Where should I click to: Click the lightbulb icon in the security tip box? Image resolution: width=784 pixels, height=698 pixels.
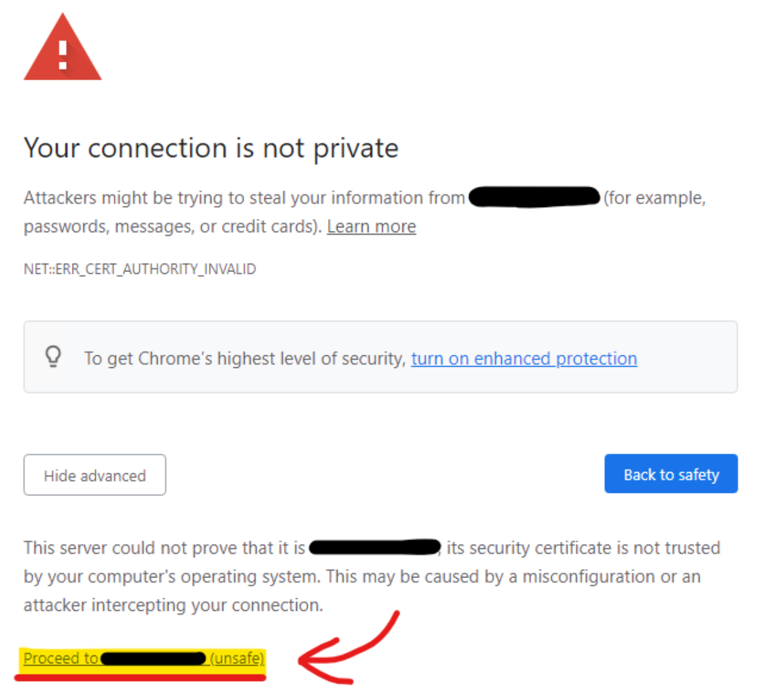(54, 357)
